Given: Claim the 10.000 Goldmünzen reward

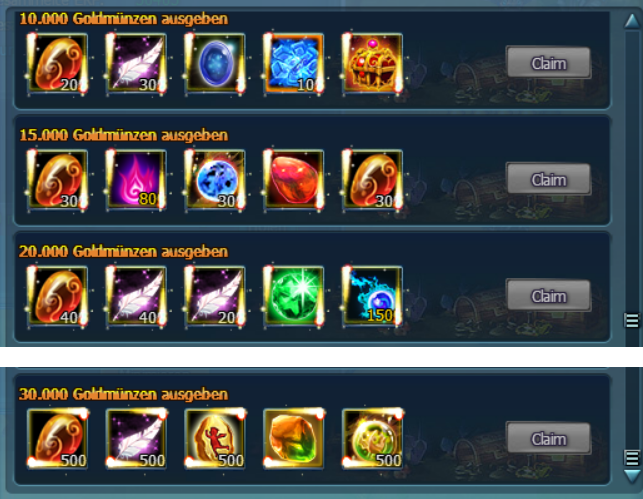Looking at the screenshot, I should [x=549, y=63].
